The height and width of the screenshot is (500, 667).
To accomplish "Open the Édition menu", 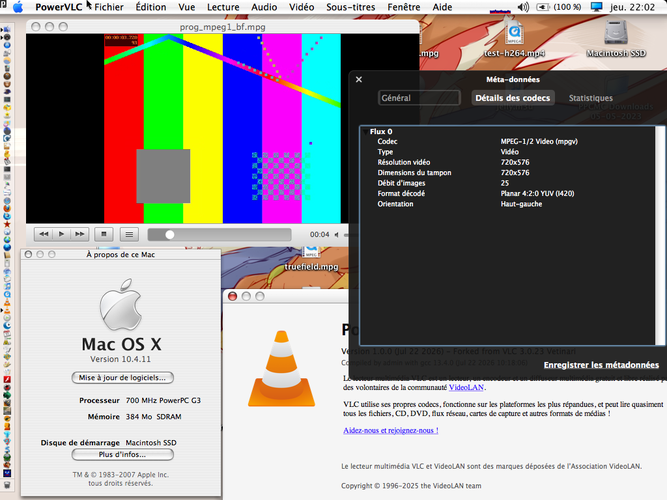I will click(x=151, y=7).
